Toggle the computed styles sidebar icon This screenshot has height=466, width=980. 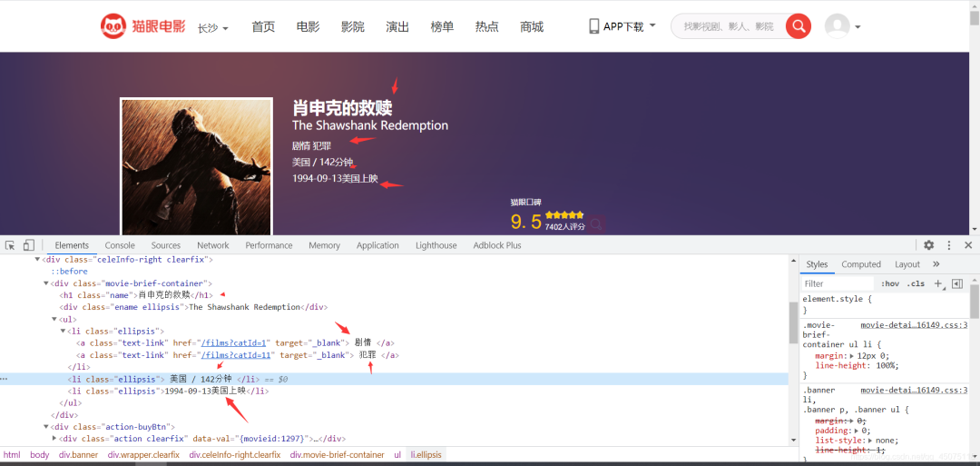956,283
